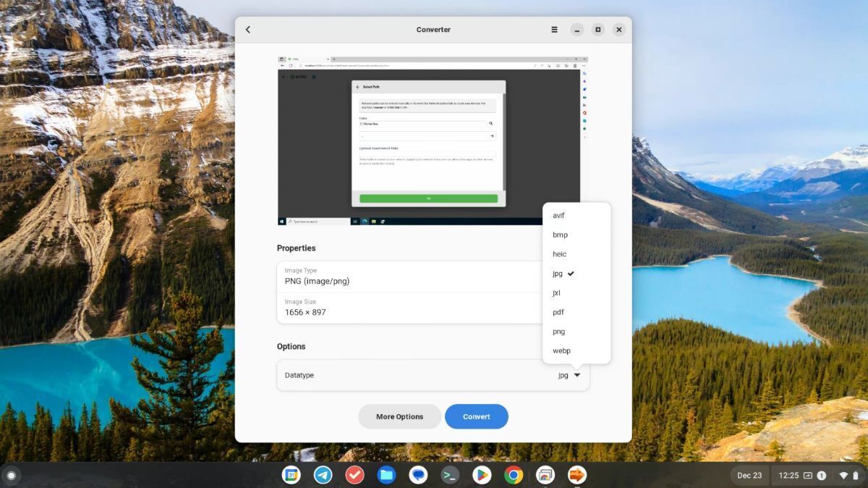868x488 pixels.
Task: Open the Files app on the shelf
Action: (x=386, y=475)
